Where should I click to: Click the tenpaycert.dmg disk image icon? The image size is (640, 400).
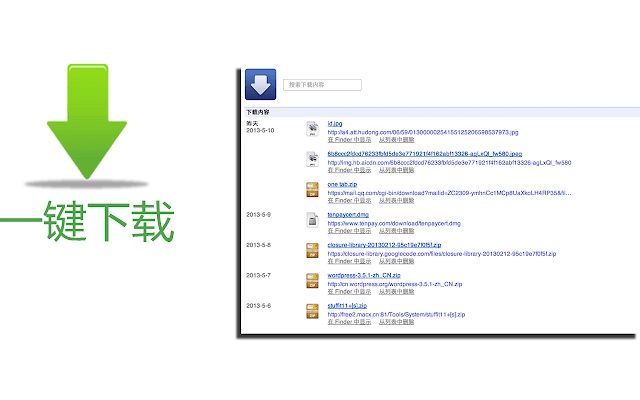tap(312, 220)
